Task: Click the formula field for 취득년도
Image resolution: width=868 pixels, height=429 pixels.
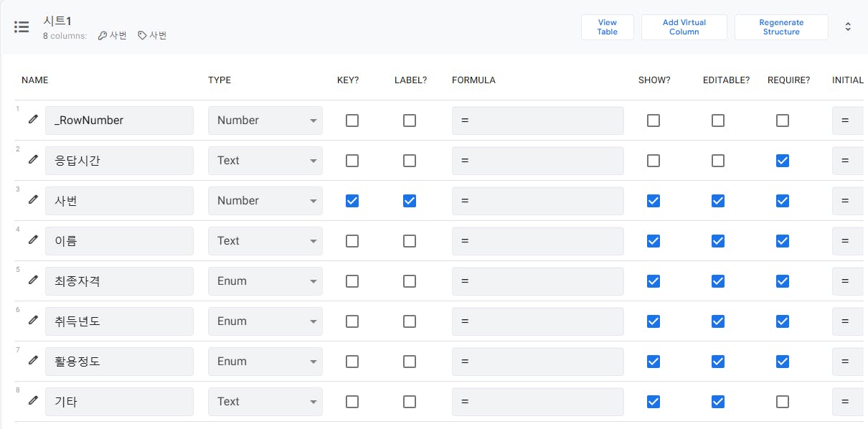Action: (x=538, y=321)
